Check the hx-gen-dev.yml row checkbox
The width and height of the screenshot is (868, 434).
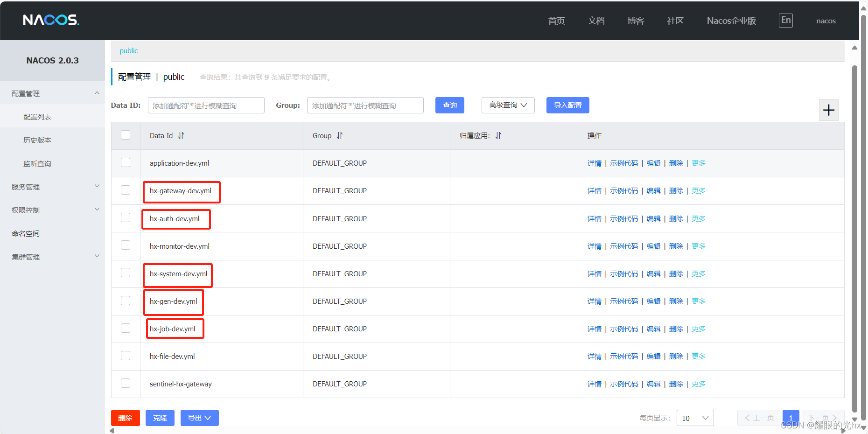coord(126,301)
